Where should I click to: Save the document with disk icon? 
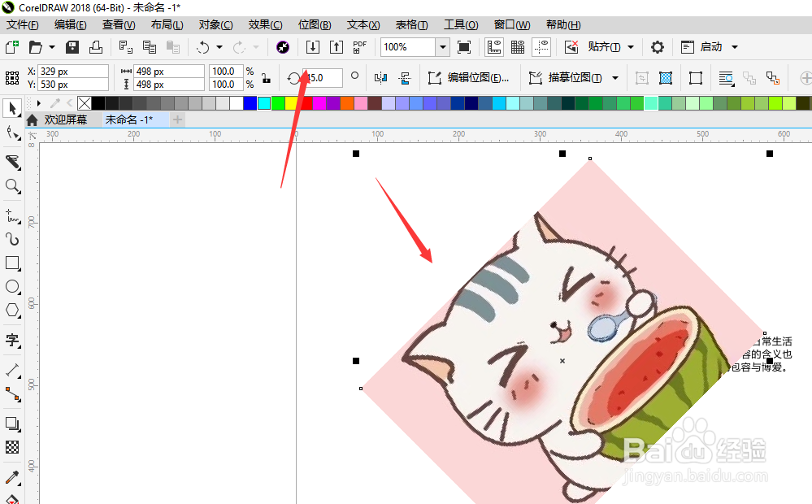[x=72, y=47]
